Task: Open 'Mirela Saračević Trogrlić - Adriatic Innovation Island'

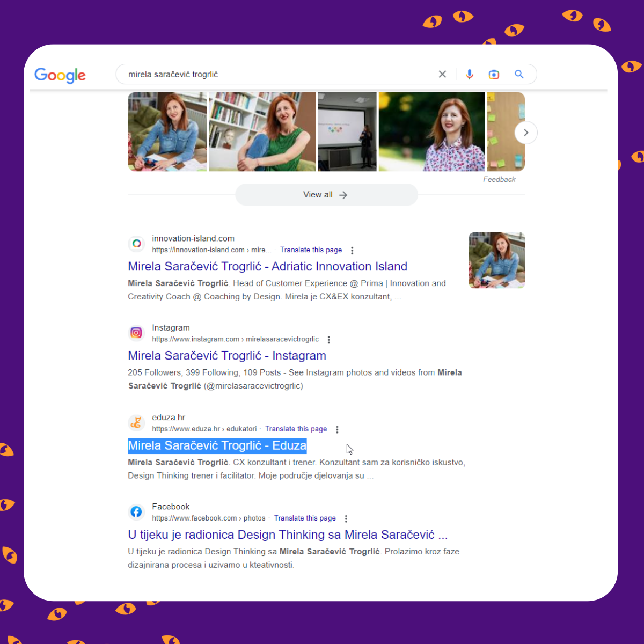Action: pos(267,267)
